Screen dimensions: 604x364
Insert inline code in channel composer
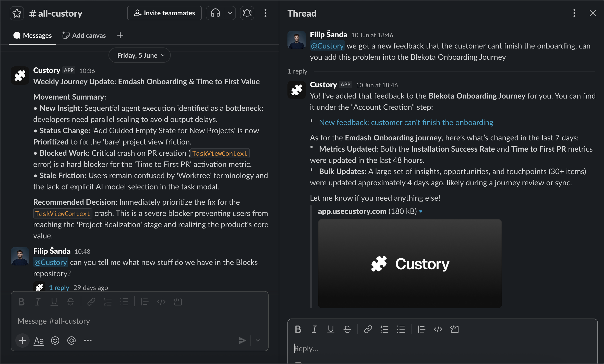click(x=161, y=302)
